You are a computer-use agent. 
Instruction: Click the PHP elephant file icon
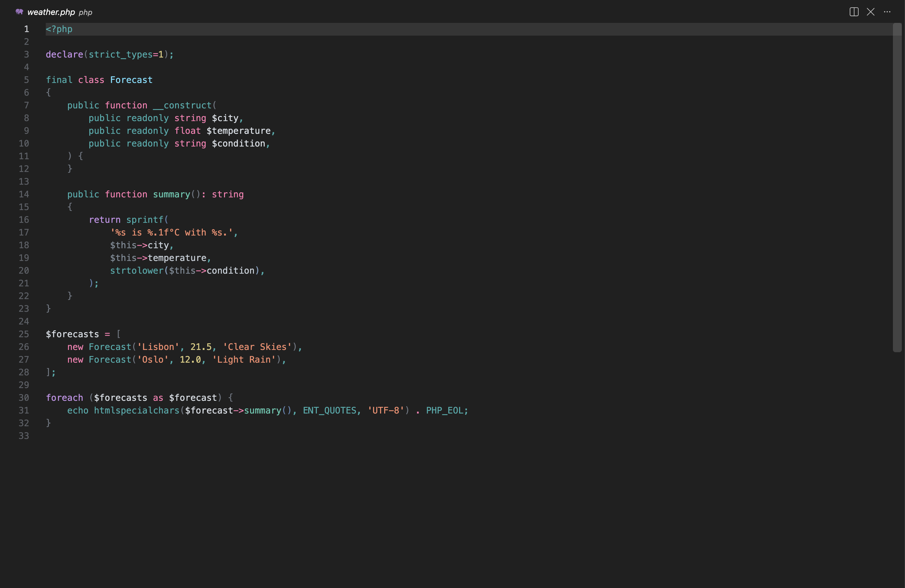tap(19, 12)
